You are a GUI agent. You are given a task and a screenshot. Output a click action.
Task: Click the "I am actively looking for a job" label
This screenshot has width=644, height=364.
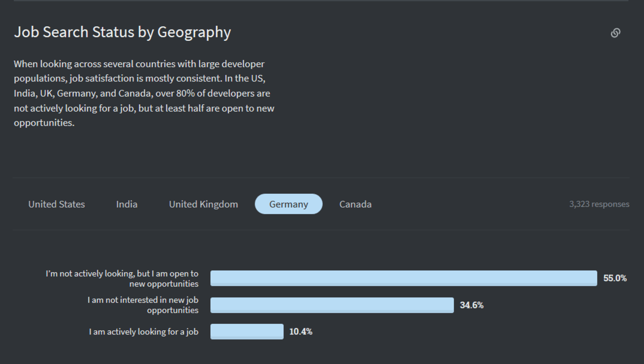point(143,332)
